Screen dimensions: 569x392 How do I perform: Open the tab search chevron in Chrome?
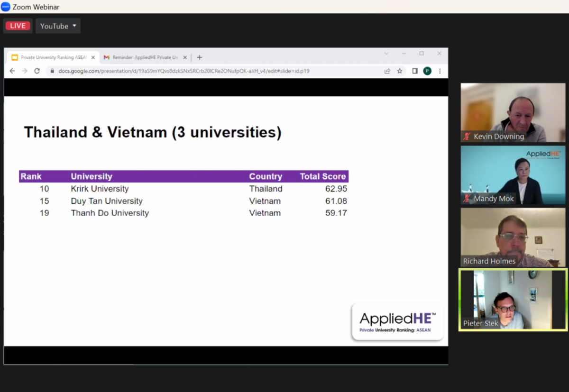pyautogui.click(x=386, y=54)
